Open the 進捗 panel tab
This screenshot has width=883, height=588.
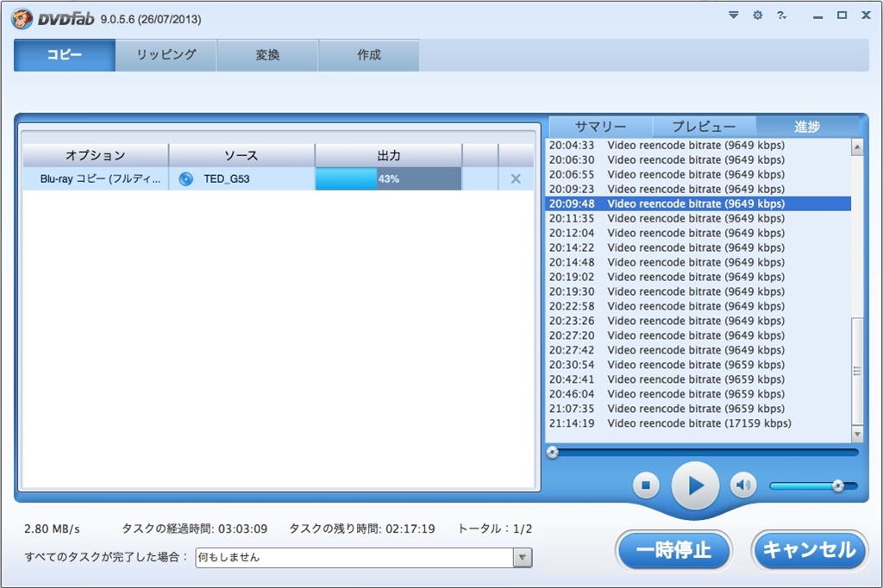[x=807, y=127]
